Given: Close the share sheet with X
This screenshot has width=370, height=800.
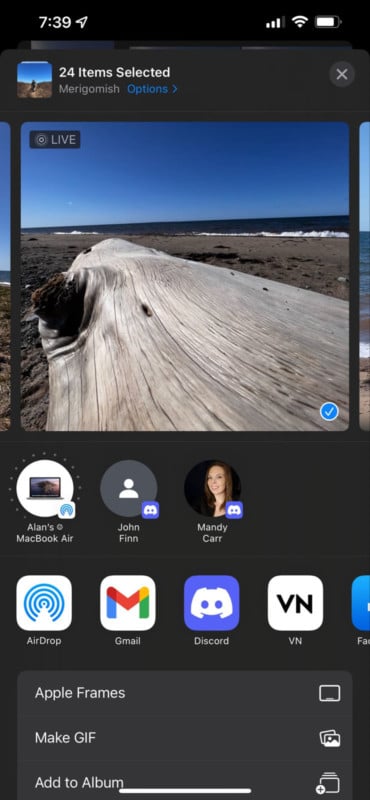Looking at the screenshot, I should tap(342, 74).
